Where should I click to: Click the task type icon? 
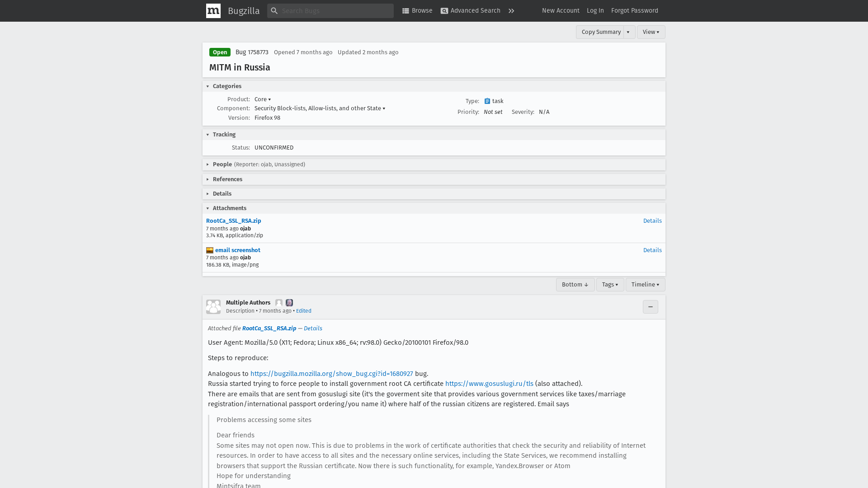[487, 101]
